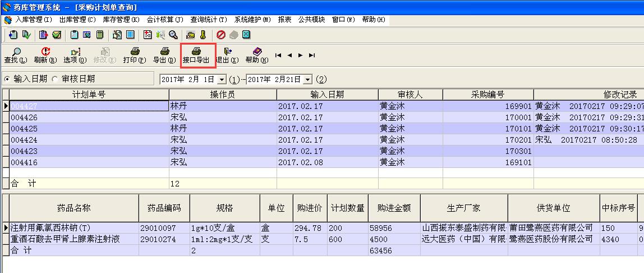Click the plain clipboard toolbar icon
The width and height of the screenshot is (644, 273).
[74, 35]
